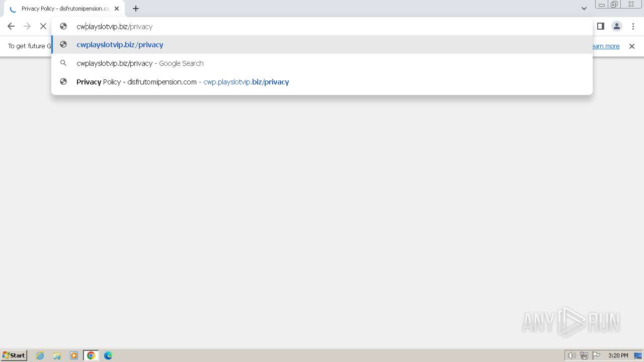Open the Chrome profile avatar
The height and width of the screenshot is (362, 644).
(x=617, y=26)
